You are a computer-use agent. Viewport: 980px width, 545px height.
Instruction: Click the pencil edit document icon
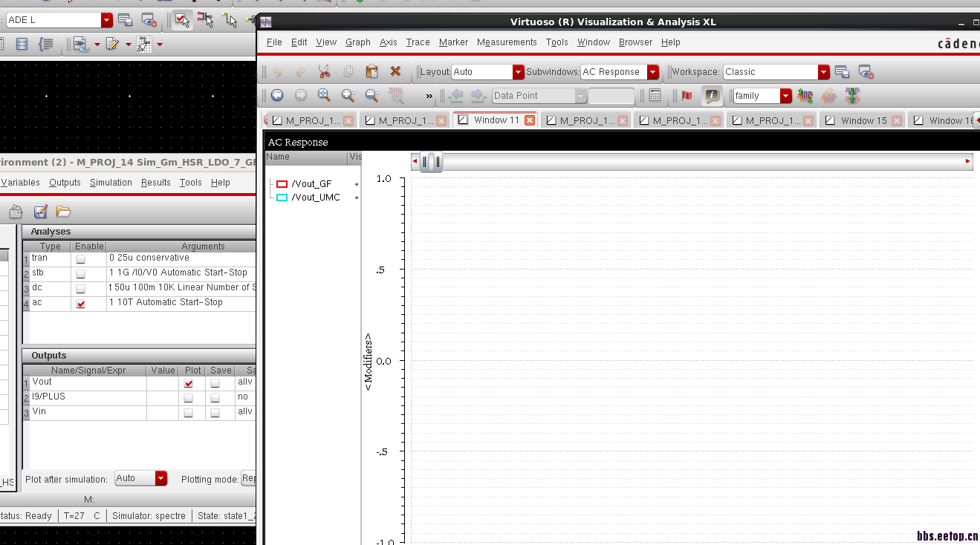coord(112,45)
